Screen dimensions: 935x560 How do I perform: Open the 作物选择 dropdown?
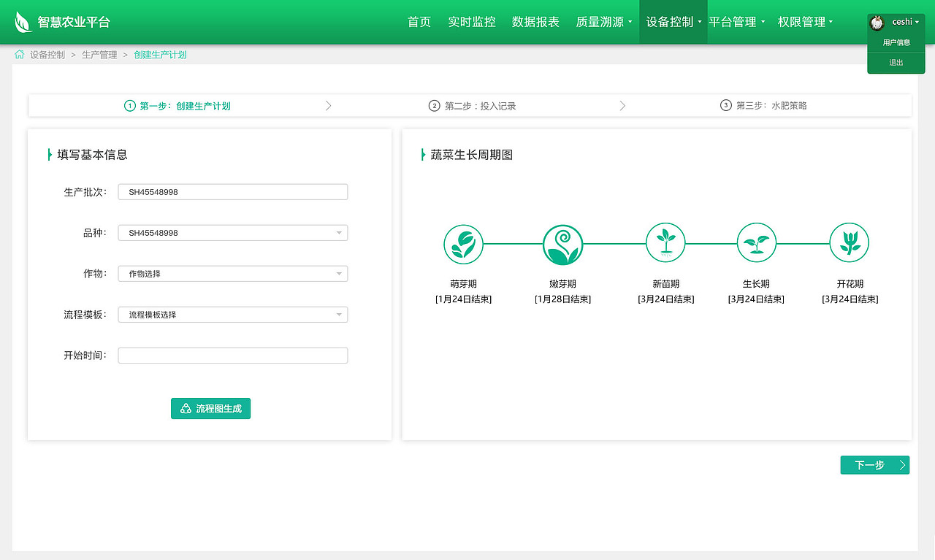pyautogui.click(x=233, y=274)
